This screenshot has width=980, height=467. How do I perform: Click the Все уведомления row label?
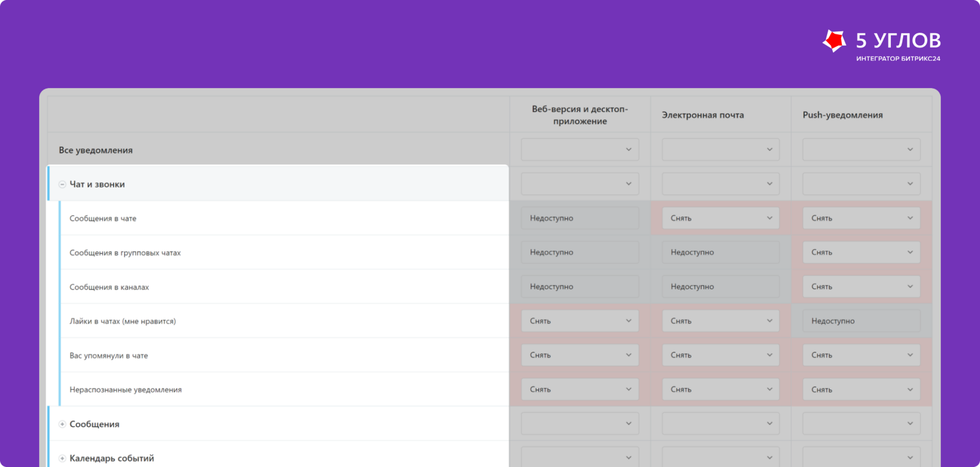coord(96,150)
